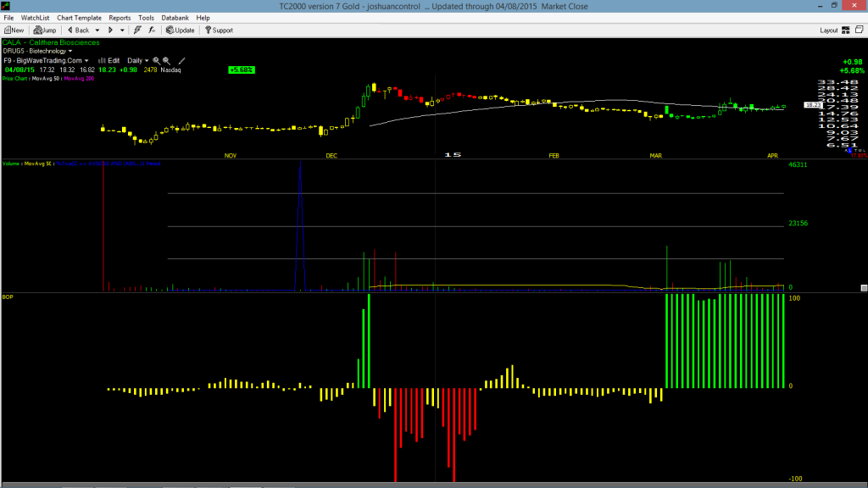This screenshot has width=868, height=488.
Task: Open the Daily timeframe dropdown
Action: [138, 60]
